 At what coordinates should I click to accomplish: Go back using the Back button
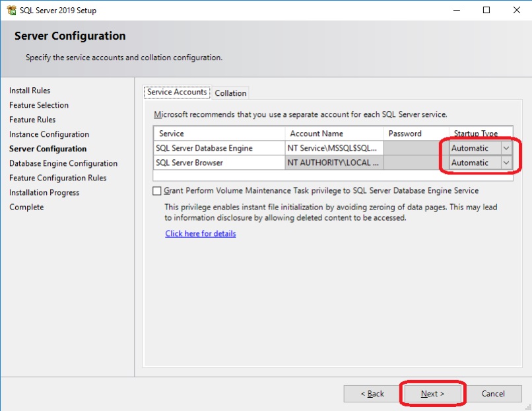(x=372, y=394)
